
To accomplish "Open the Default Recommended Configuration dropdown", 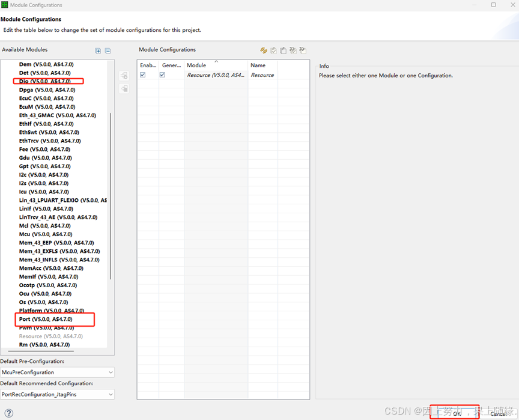I will 57,395.
